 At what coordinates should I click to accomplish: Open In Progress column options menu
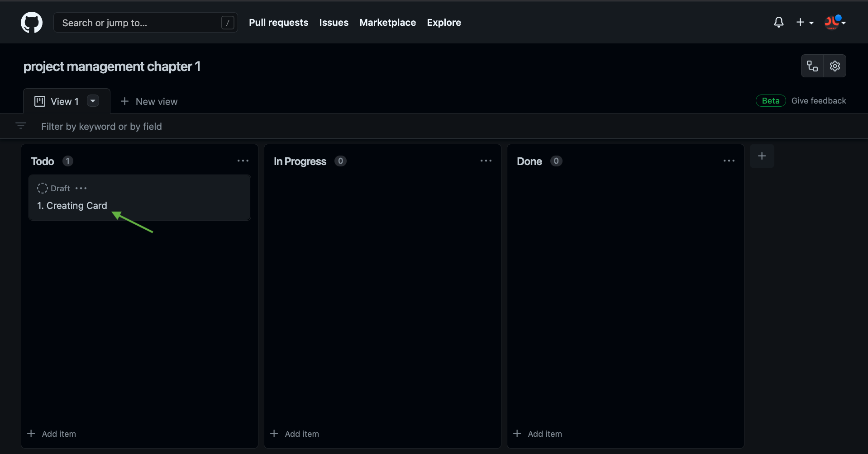(486, 161)
